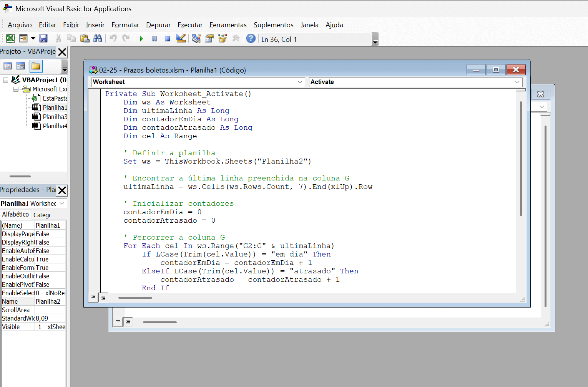This screenshot has height=387, width=588.
Task: Toggle Procedure View button in code window
Action: 93,297
